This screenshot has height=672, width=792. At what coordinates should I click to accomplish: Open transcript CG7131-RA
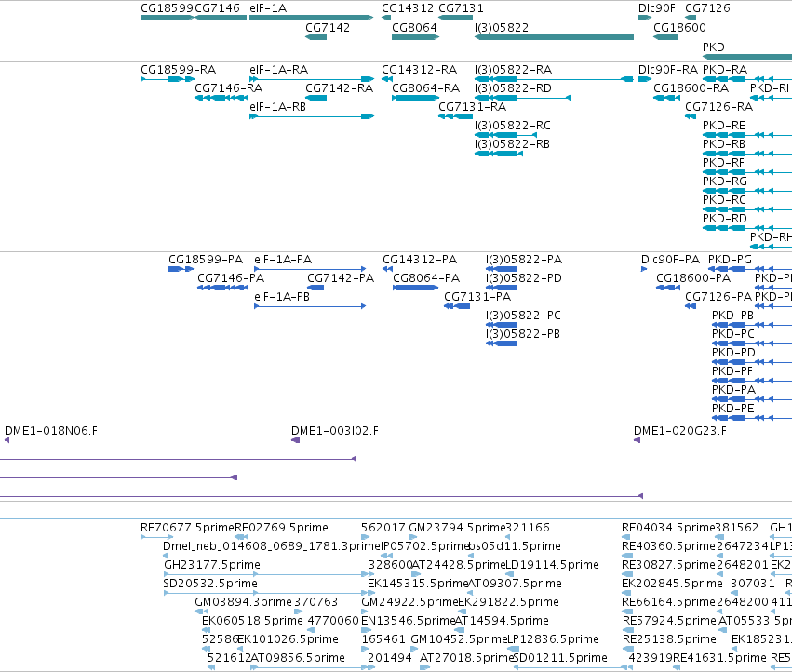point(472,107)
